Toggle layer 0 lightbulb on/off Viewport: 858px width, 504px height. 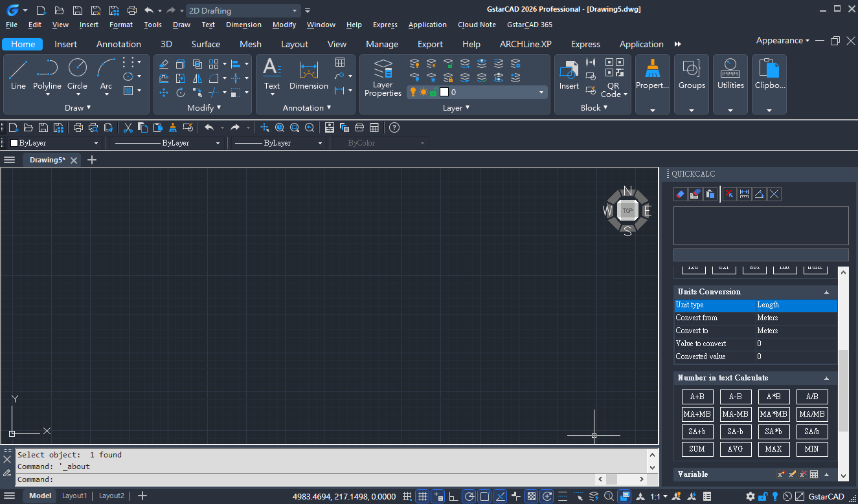(413, 93)
